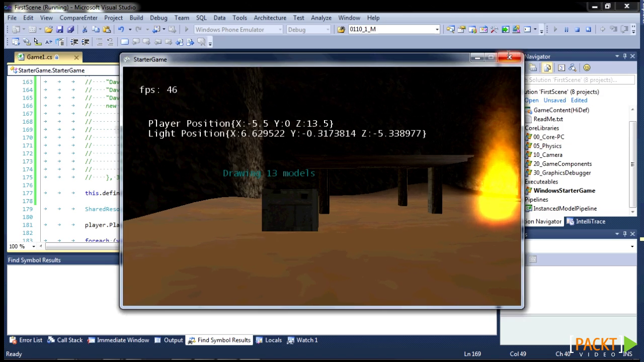This screenshot has width=644, height=362.
Task: Expand the 0110_1_M find combo box
Action: [437, 30]
